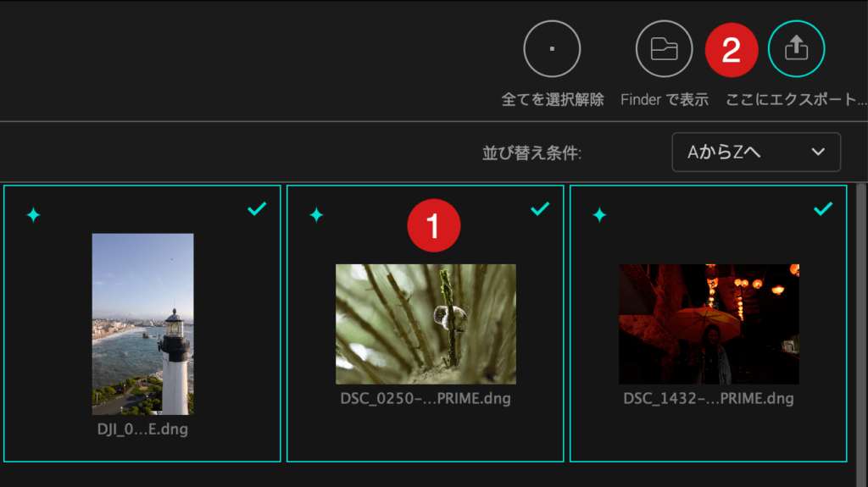Select the red umbrella night thumbnail

[x=709, y=324]
